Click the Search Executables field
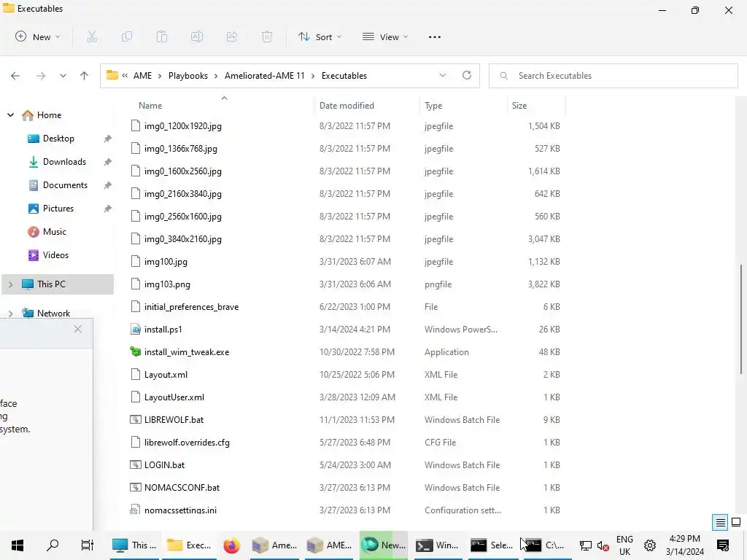 coord(613,76)
